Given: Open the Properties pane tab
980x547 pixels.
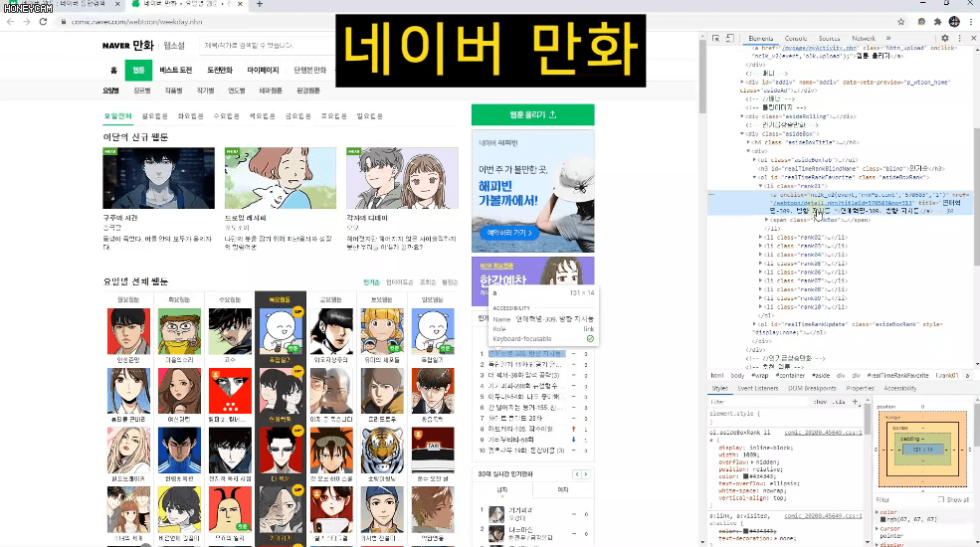Looking at the screenshot, I should 860,389.
